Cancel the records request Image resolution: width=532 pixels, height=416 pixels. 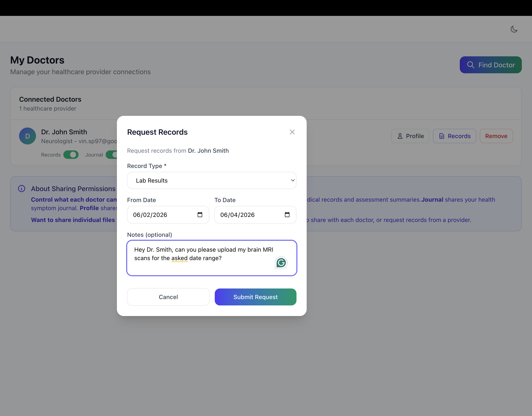[x=168, y=297]
